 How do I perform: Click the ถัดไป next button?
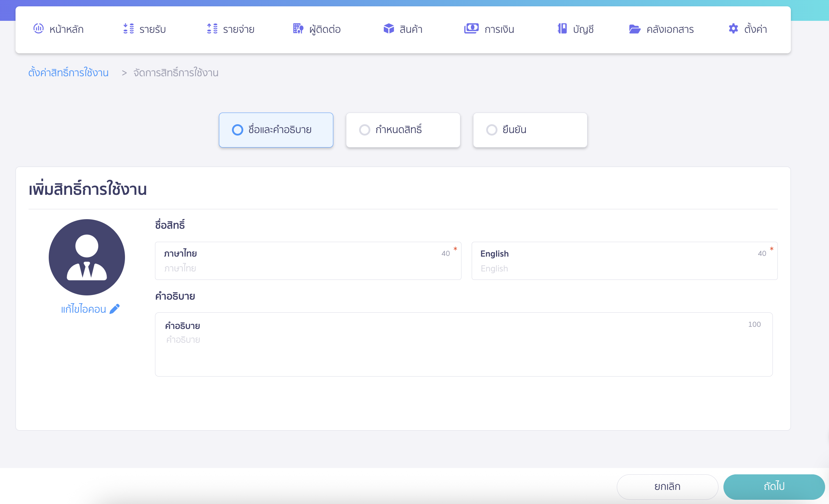pyautogui.click(x=774, y=486)
